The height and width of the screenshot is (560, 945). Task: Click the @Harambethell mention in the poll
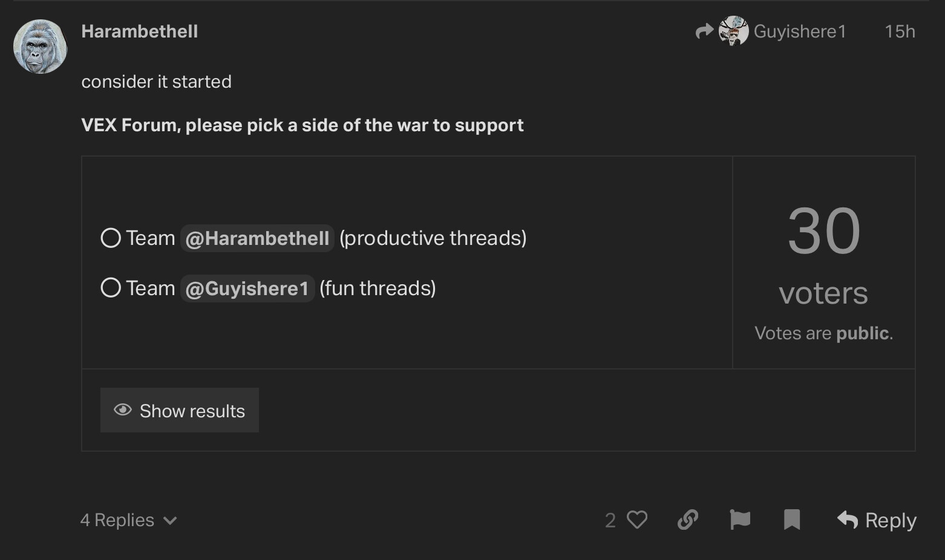pyautogui.click(x=257, y=238)
